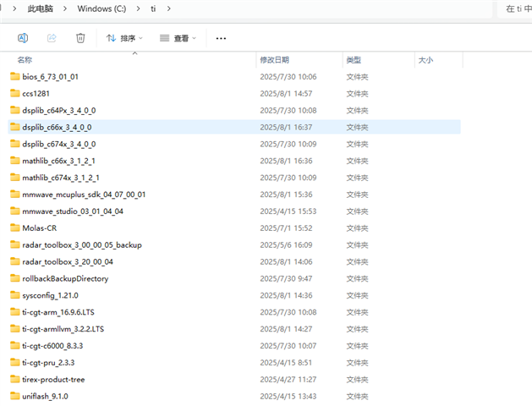Expand chevron after 此电脑 breadcrumb

65,8
